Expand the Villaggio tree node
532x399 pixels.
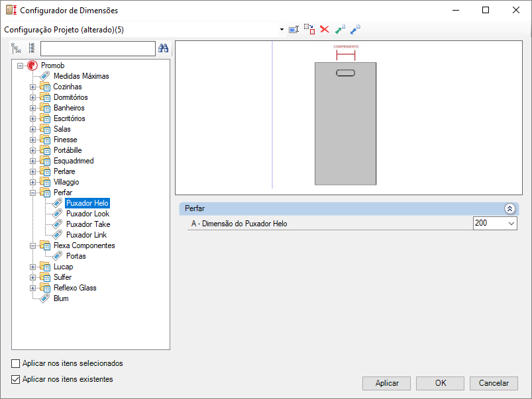(x=32, y=182)
